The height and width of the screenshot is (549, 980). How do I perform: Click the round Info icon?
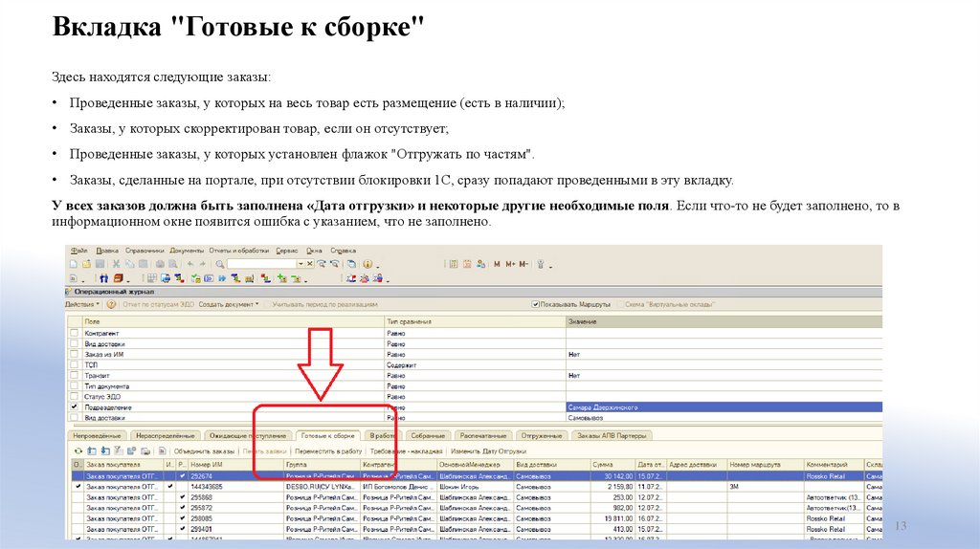367,264
